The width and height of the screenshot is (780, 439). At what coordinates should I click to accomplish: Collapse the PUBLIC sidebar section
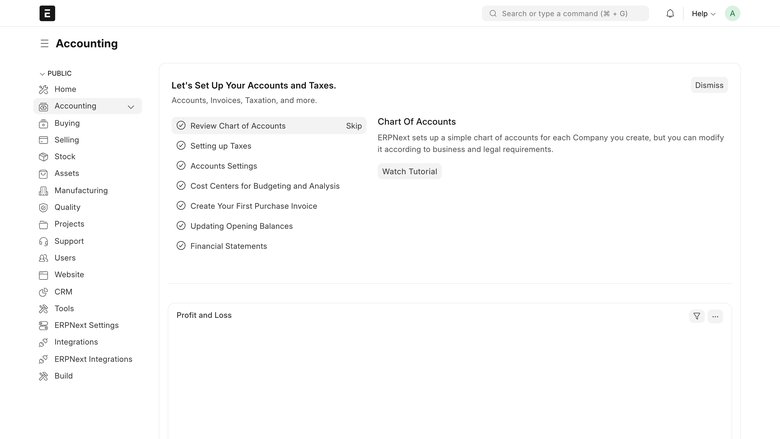pyautogui.click(x=55, y=74)
